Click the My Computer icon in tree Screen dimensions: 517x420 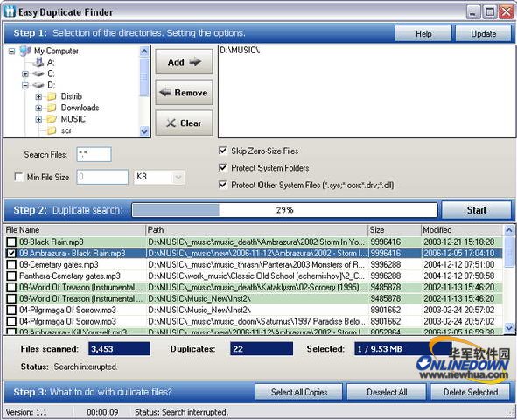pyautogui.click(x=25, y=51)
